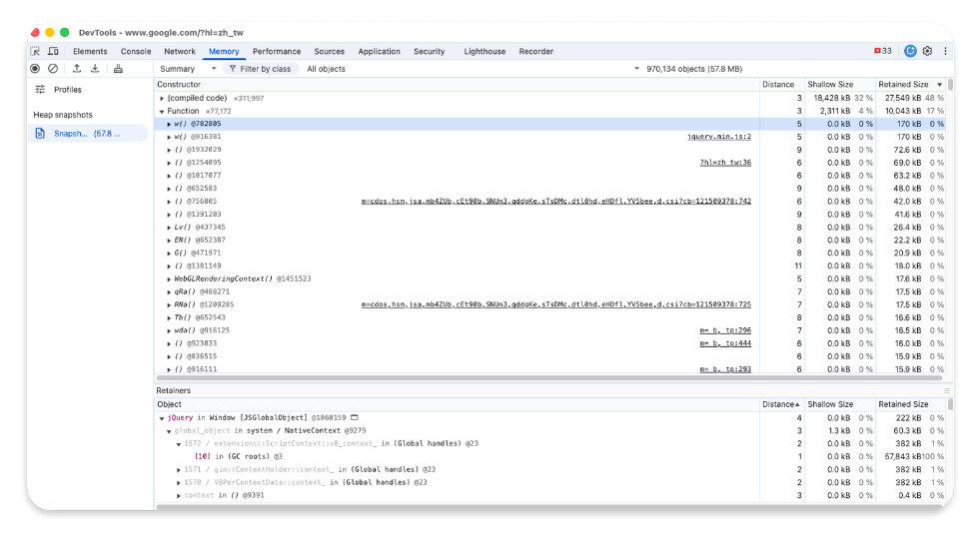Open the Network tab

(x=180, y=51)
